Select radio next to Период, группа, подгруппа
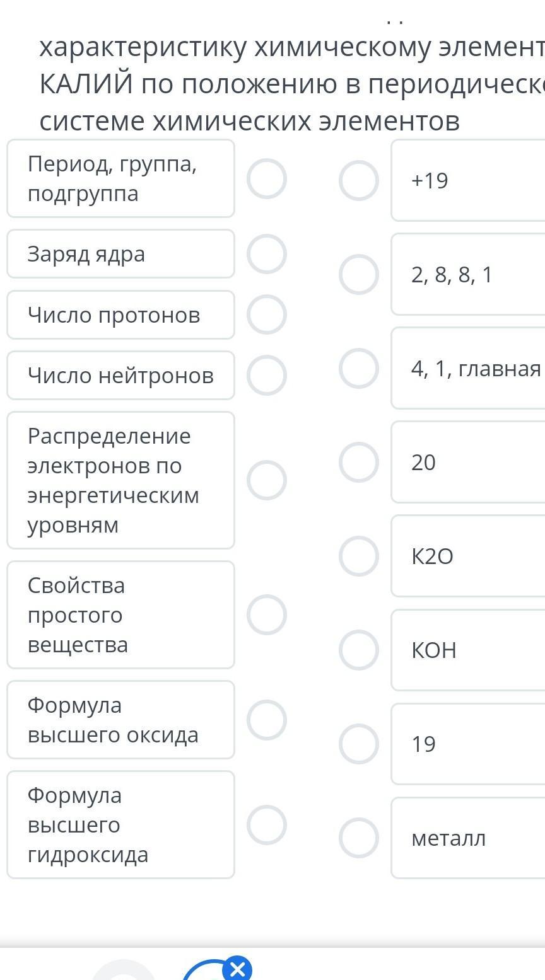Viewport: 545px width, 980px height. coord(266,179)
